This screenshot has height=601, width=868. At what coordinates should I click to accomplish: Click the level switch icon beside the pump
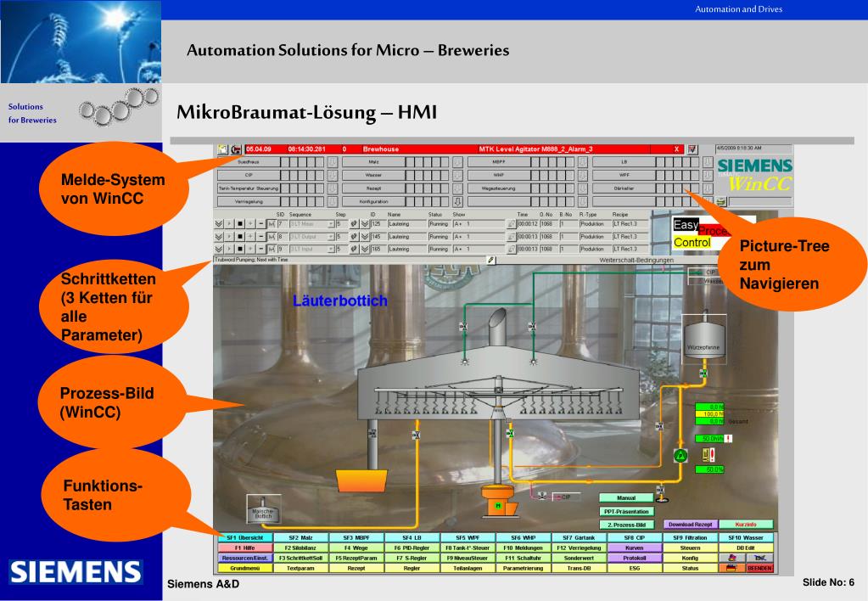coord(708,456)
